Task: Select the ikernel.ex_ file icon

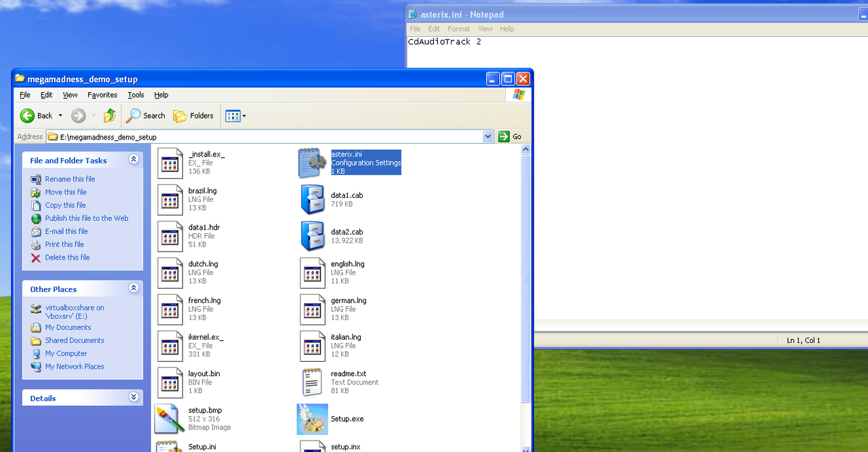Action: tap(170, 346)
